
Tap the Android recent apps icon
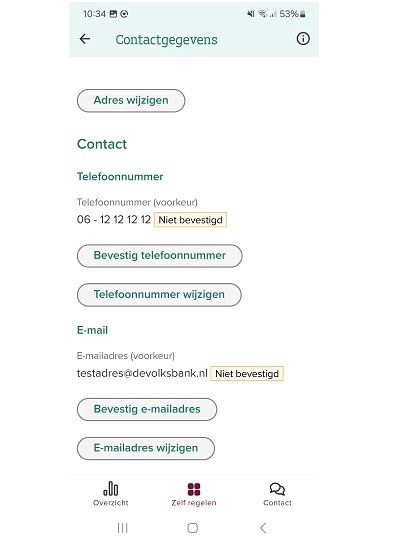pyautogui.click(x=123, y=528)
